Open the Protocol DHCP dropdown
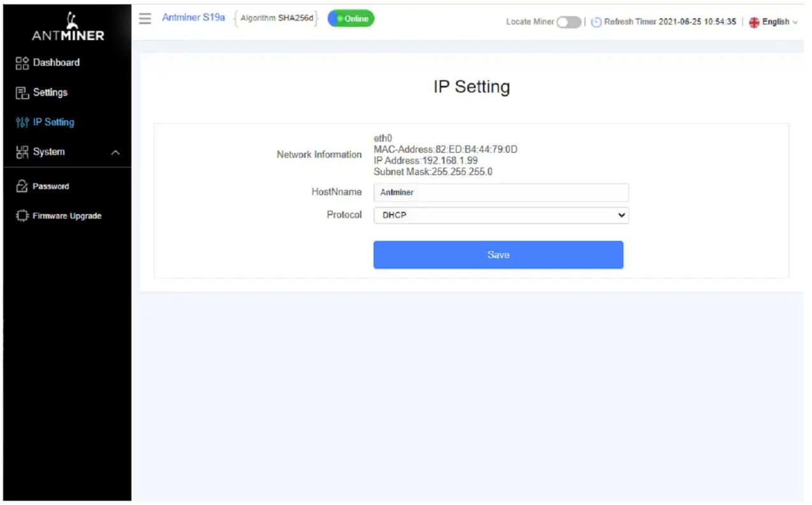This screenshot has height=505, width=812. (501, 215)
